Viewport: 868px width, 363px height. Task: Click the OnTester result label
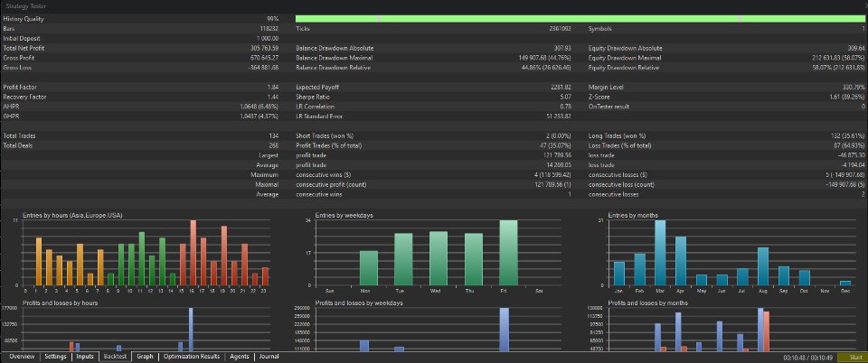pos(609,107)
